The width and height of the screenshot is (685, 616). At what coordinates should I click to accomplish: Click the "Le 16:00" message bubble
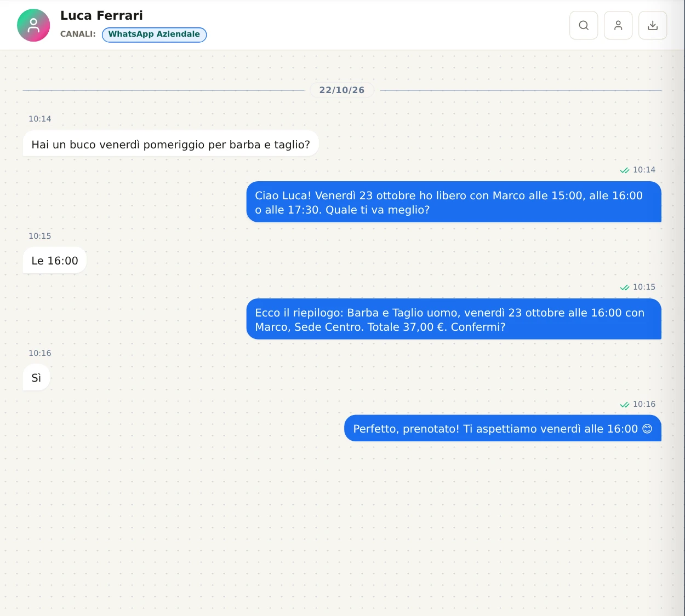(55, 261)
